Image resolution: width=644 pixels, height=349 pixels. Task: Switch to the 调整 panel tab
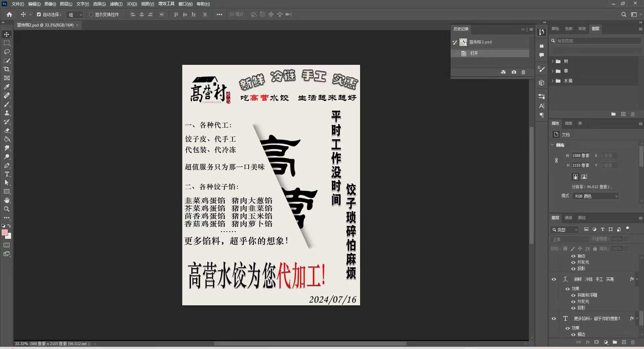tap(568, 123)
